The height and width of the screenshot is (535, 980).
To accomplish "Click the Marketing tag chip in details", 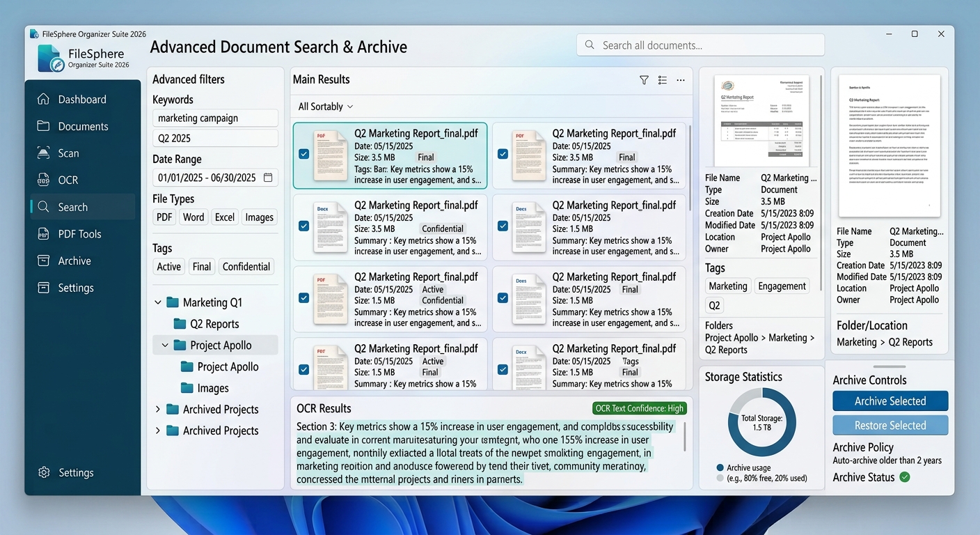I will [x=728, y=286].
